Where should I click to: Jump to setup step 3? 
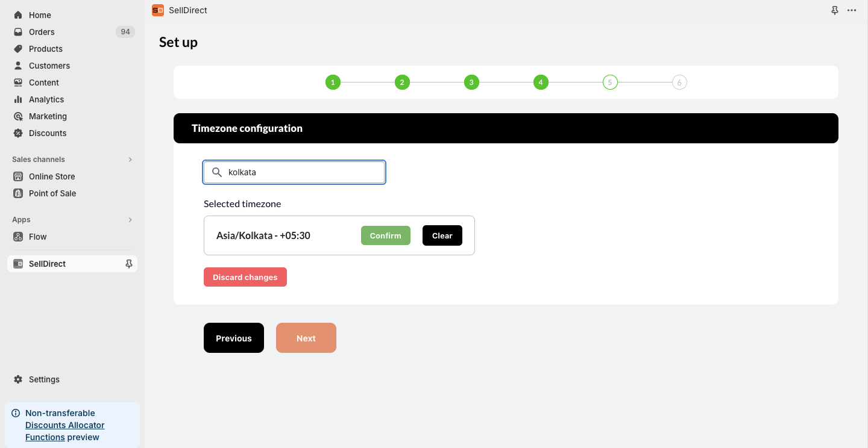click(471, 82)
